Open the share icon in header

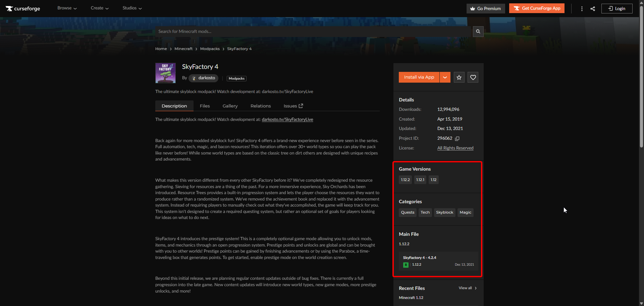click(593, 9)
